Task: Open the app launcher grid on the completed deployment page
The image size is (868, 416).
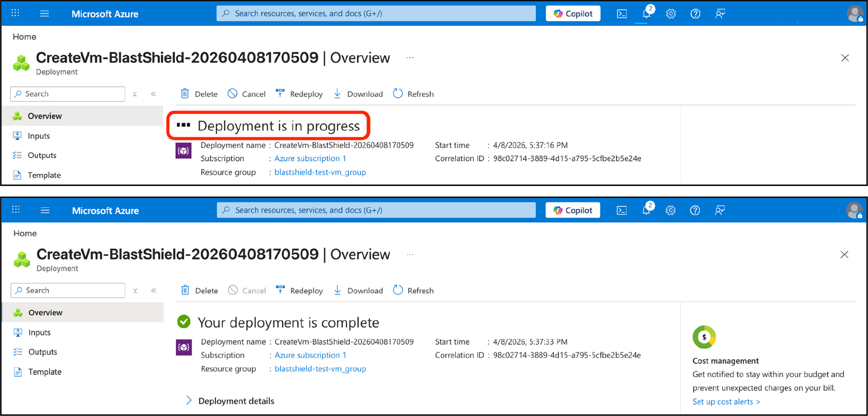Action: [x=16, y=210]
